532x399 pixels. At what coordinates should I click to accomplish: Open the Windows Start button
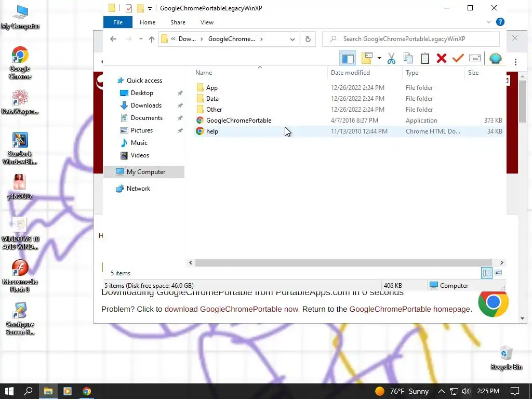9,391
